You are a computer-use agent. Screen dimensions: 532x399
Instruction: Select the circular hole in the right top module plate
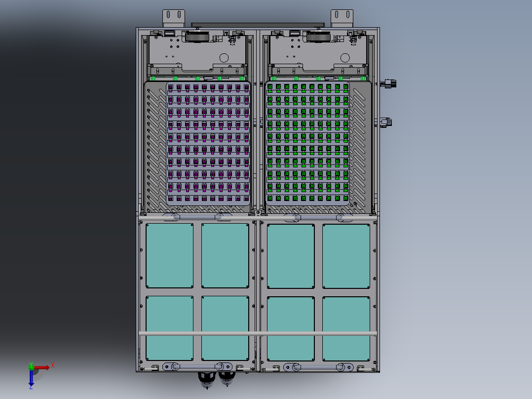point(345,58)
